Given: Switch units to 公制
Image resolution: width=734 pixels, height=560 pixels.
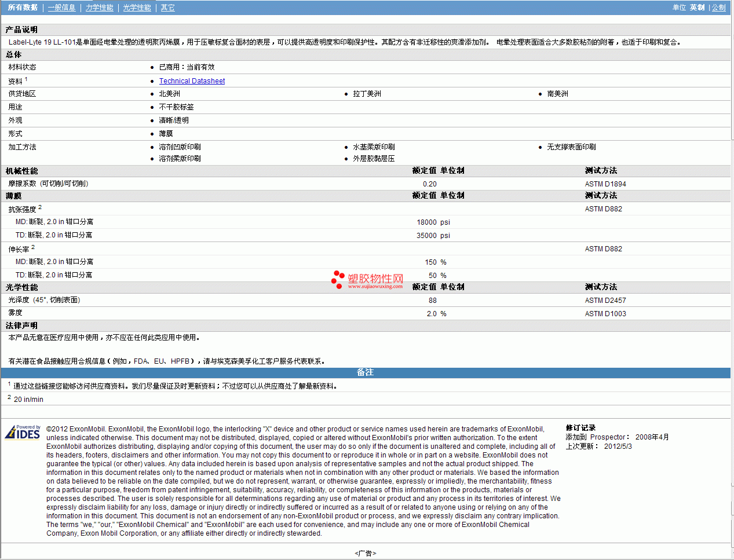Looking at the screenshot, I should [718, 8].
